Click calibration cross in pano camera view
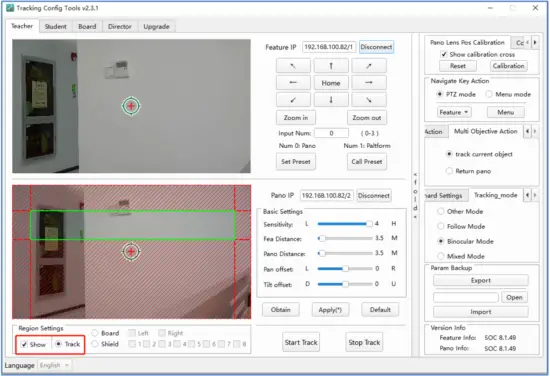This screenshot has height=376, width=550. (131, 251)
